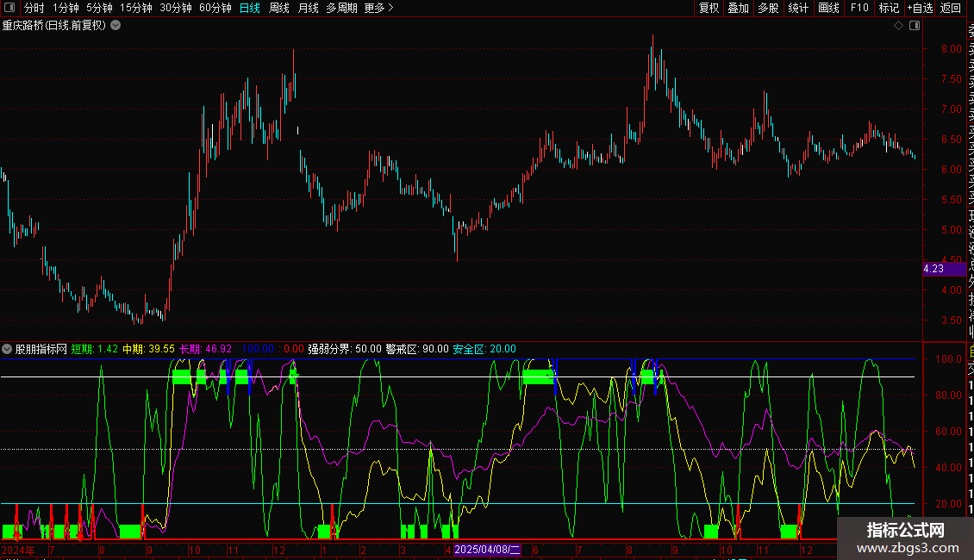Screen dimensions: 974x560
Task: Click the 短期: 1.42 indicator value
Action: click(95, 349)
